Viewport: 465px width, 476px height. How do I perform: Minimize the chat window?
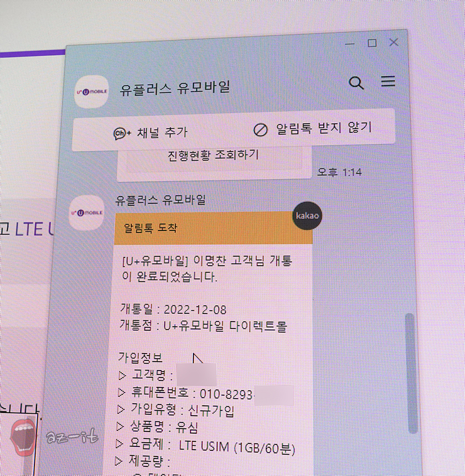[x=350, y=44]
